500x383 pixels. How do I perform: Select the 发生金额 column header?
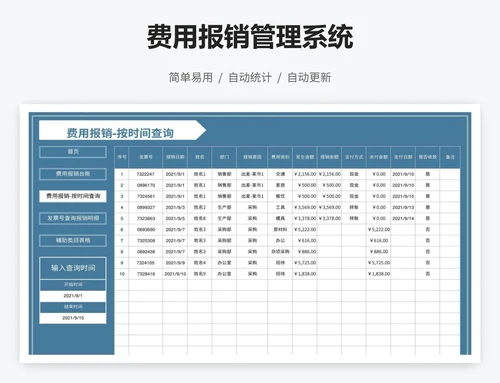coord(305,157)
